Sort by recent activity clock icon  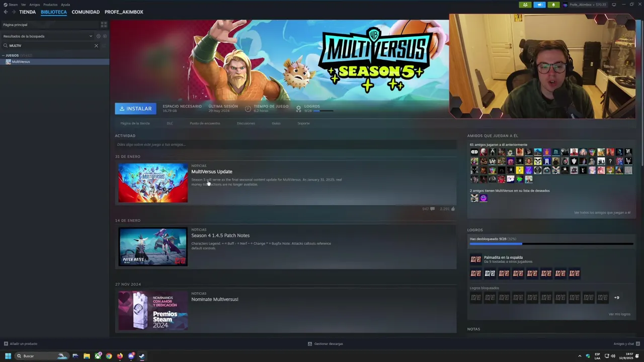click(98, 36)
